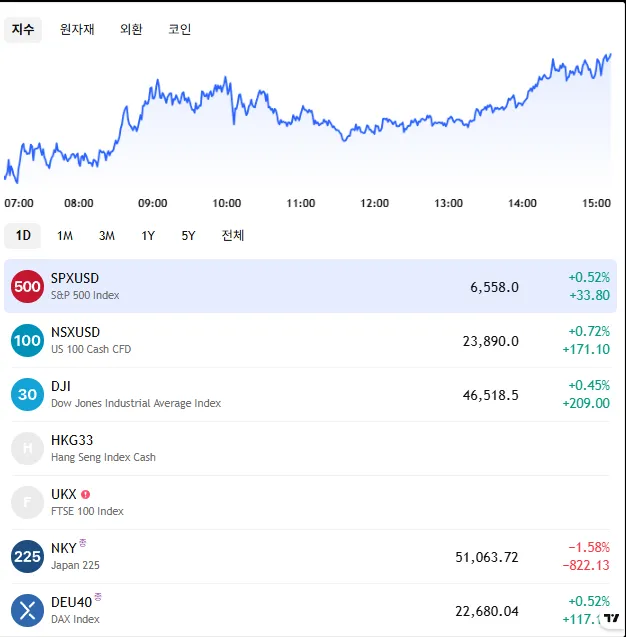Click the US 100 Cash CFD description
Viewport: 626px width, 637px height.
point(91,349)
